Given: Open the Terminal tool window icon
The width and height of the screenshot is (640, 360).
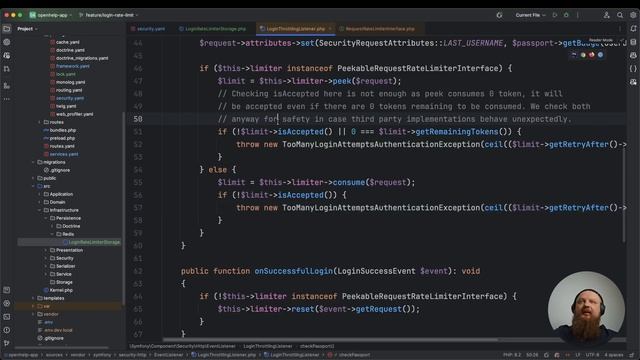Looking at the screenshot, I should point(7,317).
